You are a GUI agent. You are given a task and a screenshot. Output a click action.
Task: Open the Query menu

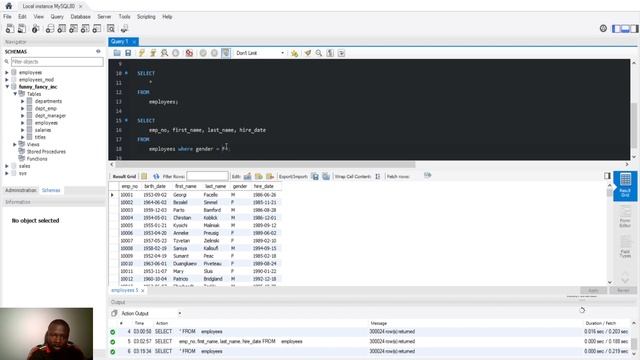point(57,17)
